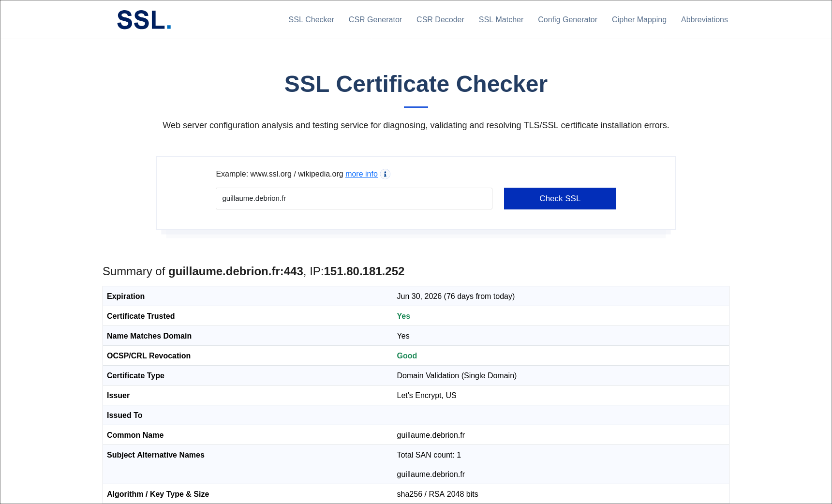Go to the SSL Matcher page

pos(501,19)
